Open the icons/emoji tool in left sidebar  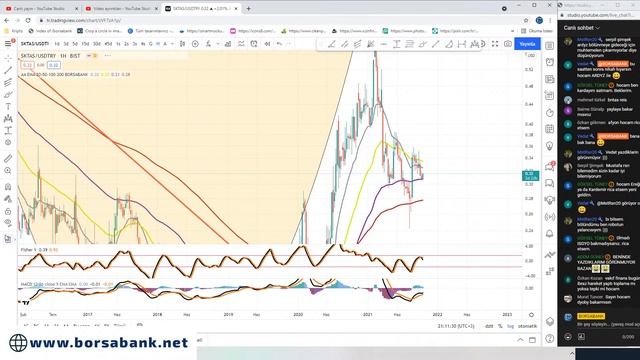8,142
